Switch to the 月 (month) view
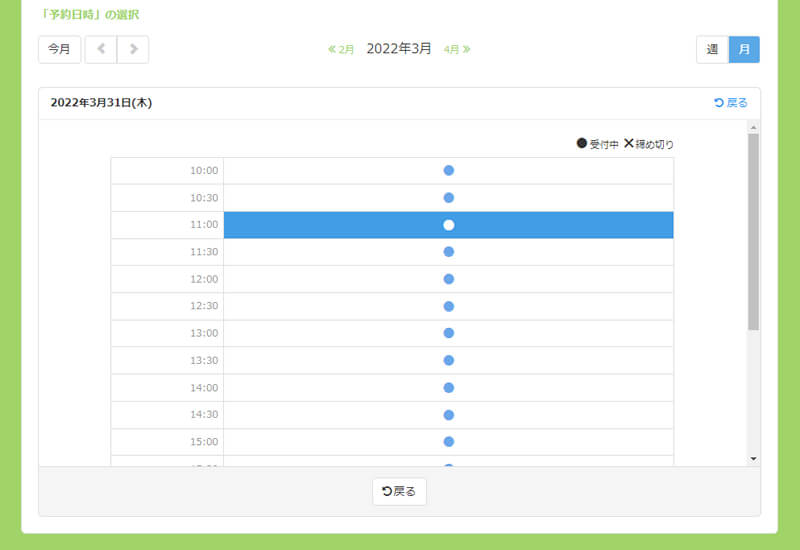Viewport: 800px width, 550px height. (744, 49)
